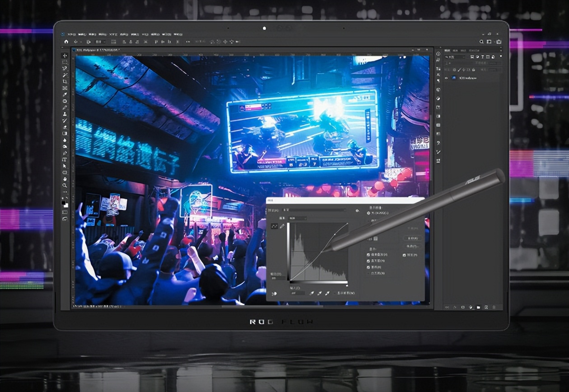This screenshot has height=392, width=569.
Task: Click the Home icon in options bar
Action: pyautogui.click(x=66, y=42)
